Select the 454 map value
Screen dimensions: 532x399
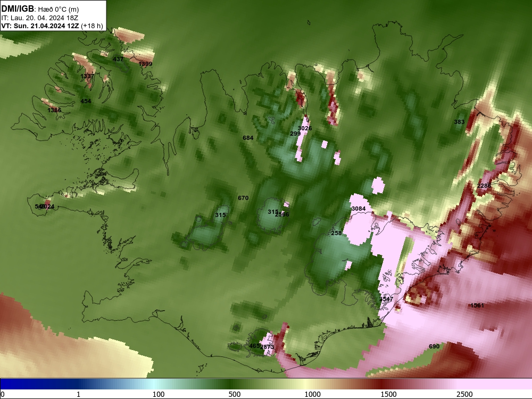point(86,101)
